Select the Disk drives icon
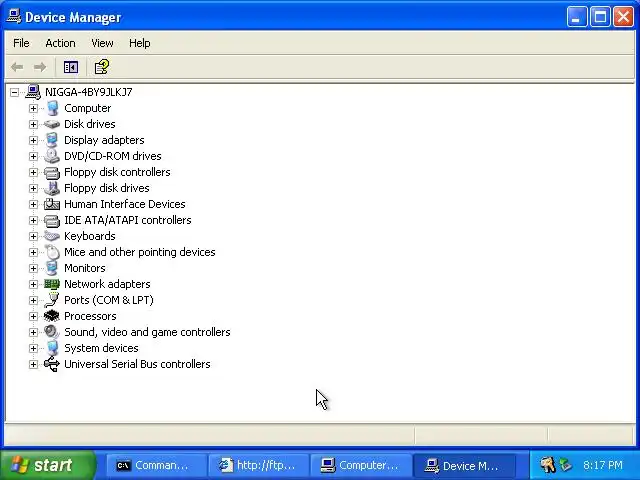This screenshot has height=480, width=640. 52,124
